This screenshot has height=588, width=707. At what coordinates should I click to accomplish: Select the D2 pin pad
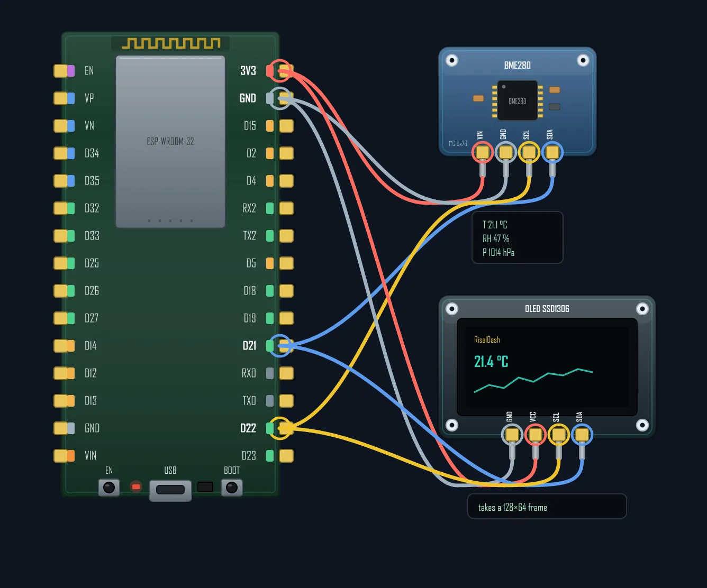click(x=286, y=153)
